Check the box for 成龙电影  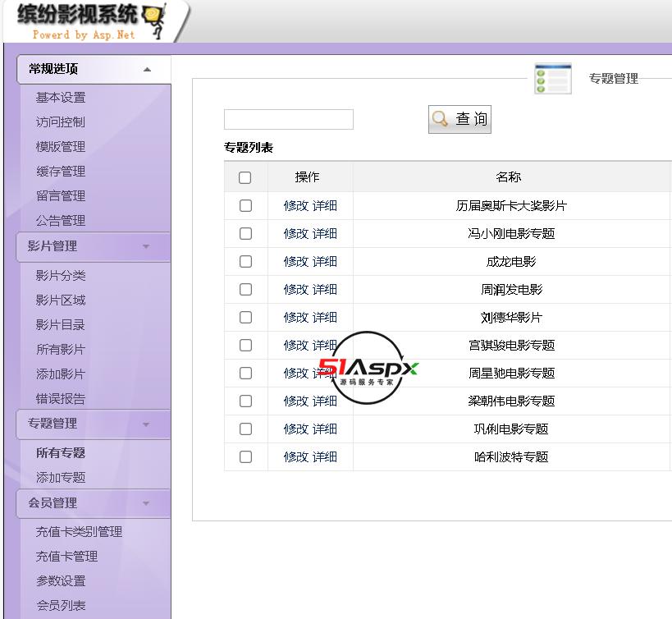coord(245,262)
